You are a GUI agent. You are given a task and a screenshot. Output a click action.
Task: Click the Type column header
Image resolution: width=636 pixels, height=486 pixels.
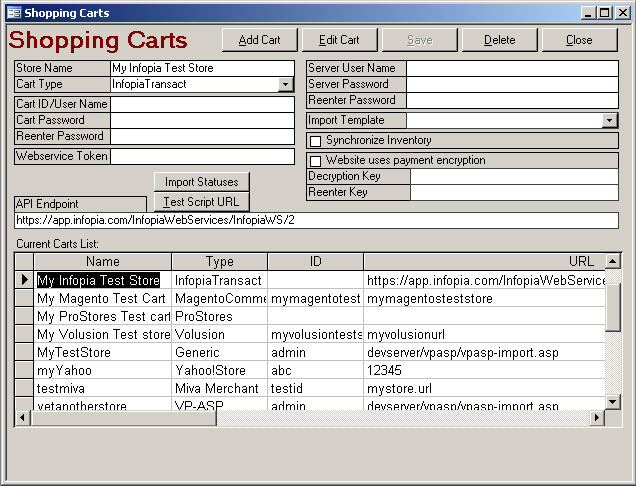[x=219, y=262]
